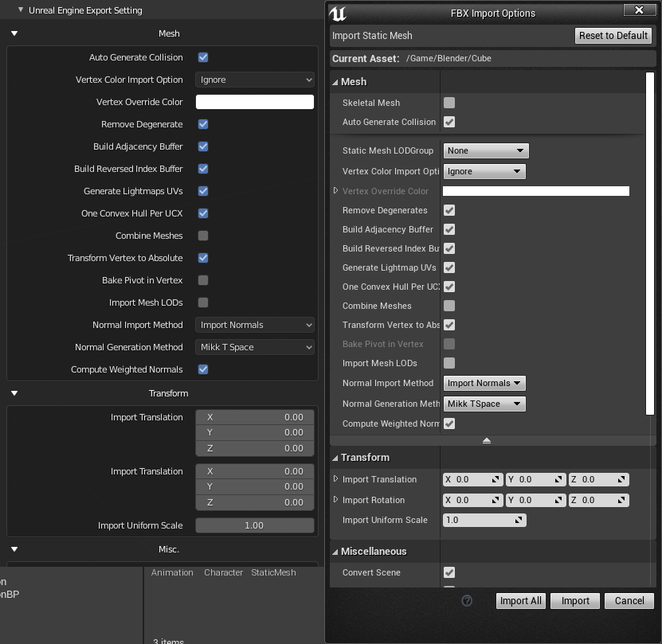The height and width of the screenshot is (644, 662).
Task: Enable the Skeletal Mesh checkbox
Action: click(x=449, y=102)
